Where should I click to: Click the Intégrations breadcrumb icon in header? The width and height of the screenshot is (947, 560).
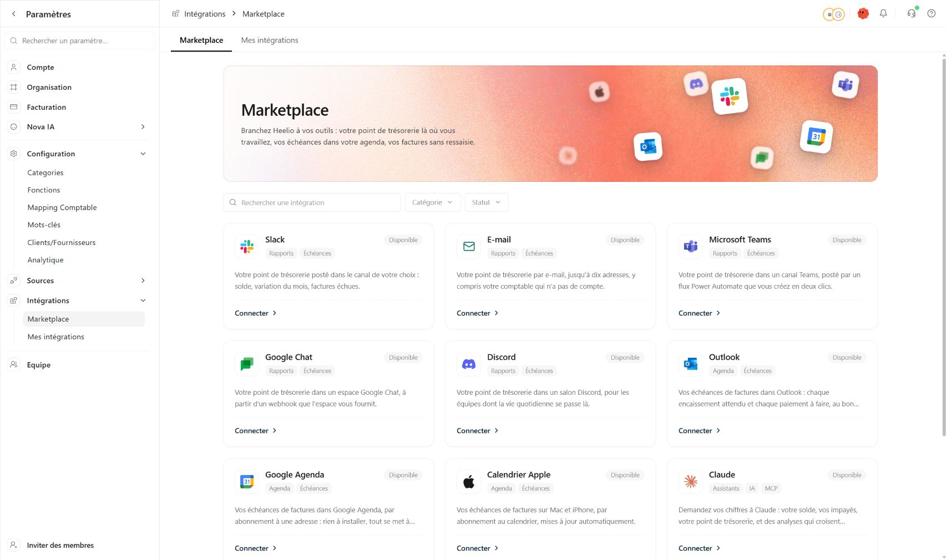click(176, 13)
